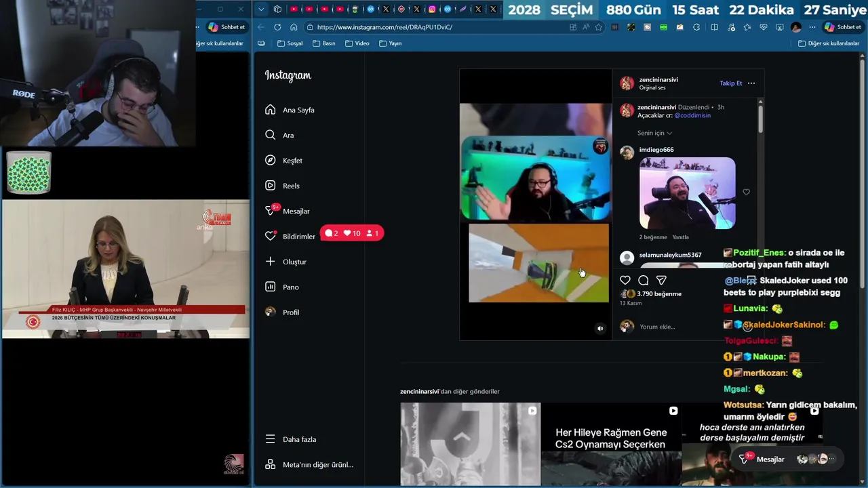Follow zencininarsivi with Takip Et
This screenshot has height=488, width=868.
click(730, 83)
